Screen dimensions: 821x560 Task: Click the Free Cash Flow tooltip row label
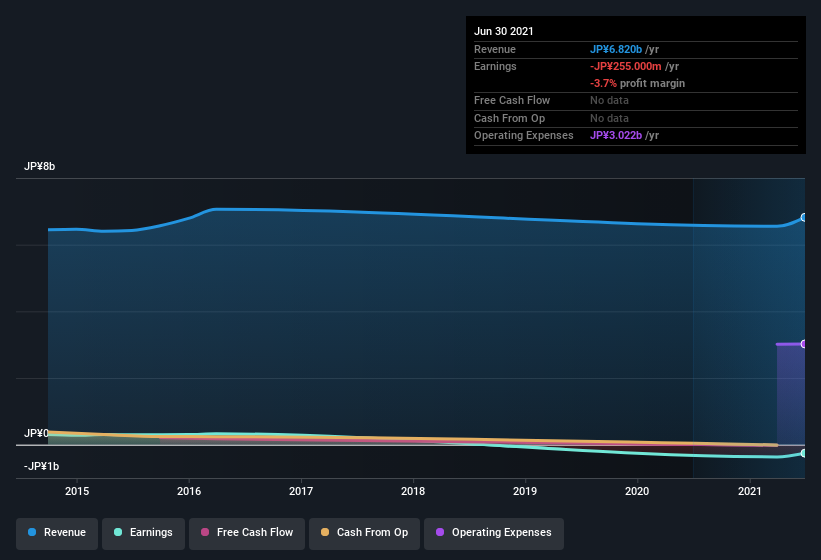click(x=512, y=100)
